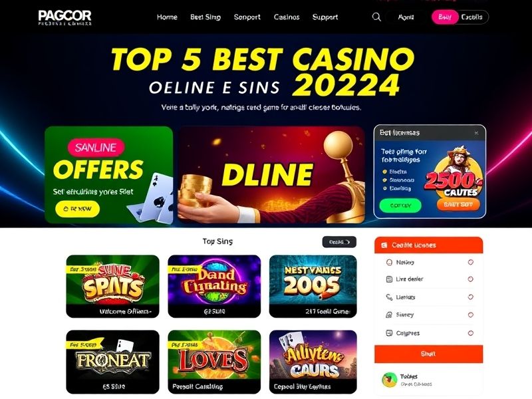Image resolution: width=532 pixels, height=399 pixels.
Task: Click the Live dealer icon in sidebar
Action: coord(389,279)
